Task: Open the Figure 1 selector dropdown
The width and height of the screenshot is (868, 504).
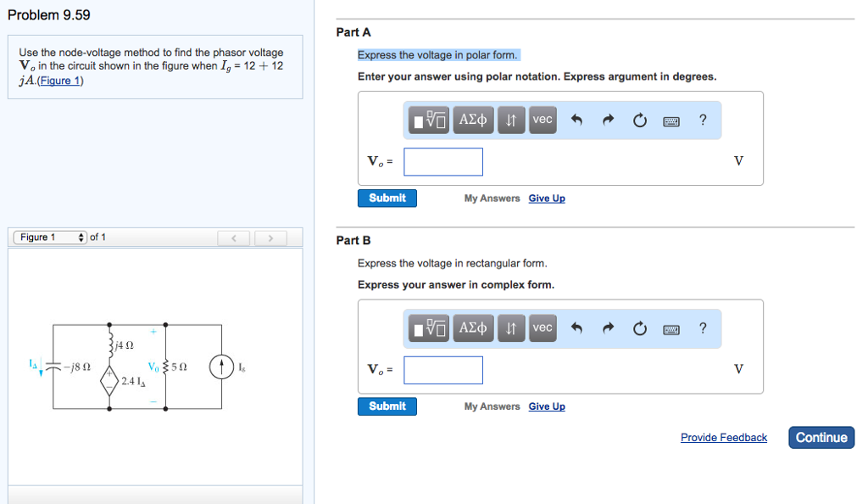Action: 49,238
